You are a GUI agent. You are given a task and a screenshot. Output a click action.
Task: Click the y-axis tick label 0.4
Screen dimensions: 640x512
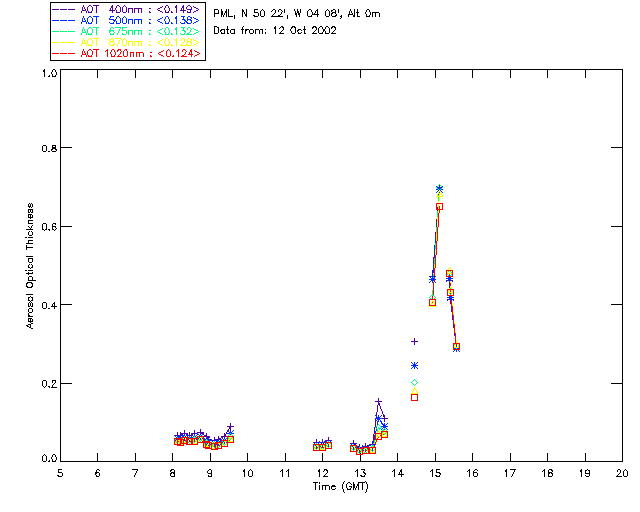(x=49, y=305)
